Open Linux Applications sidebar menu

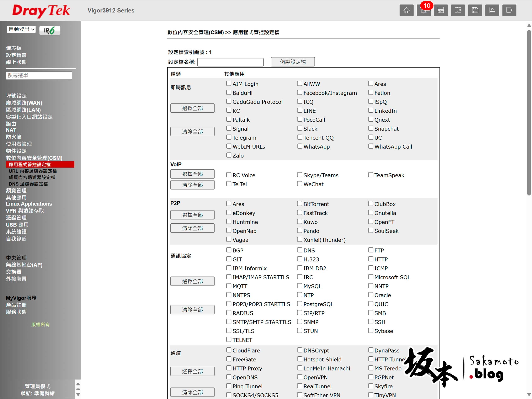point(29,204)
